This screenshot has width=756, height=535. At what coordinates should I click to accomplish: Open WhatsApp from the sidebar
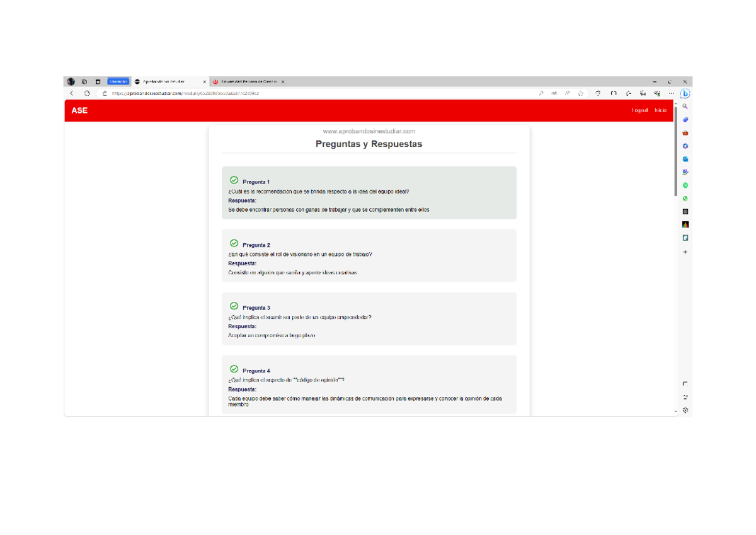pos(685,198)
